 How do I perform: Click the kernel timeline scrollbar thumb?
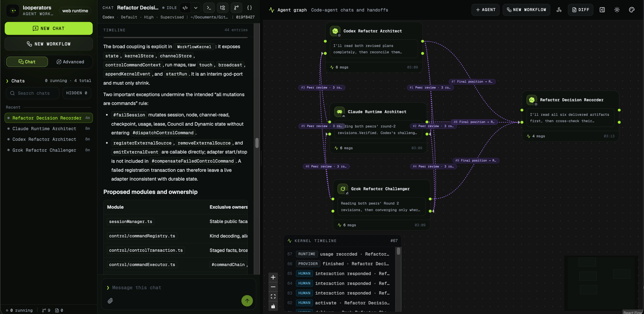click(399, 251)
